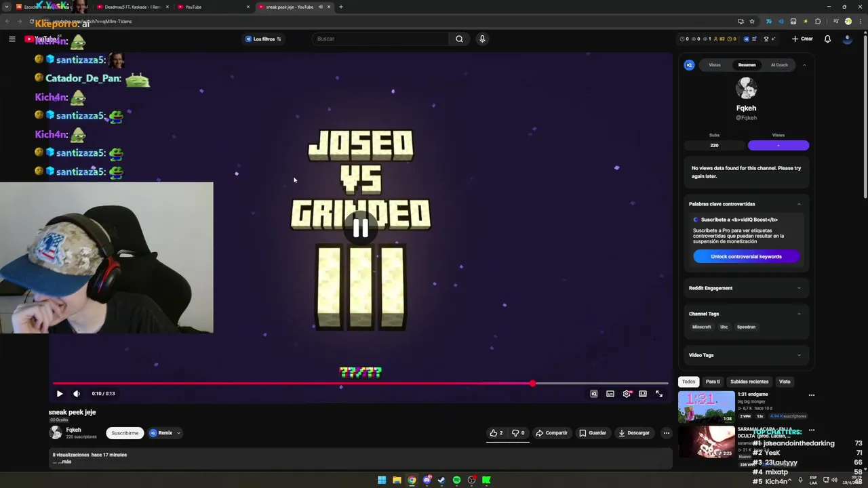Subscribe with the Suscribirme button
This screenshot has height=488, width=868.
pyautogui.click(x=125, y=432)
